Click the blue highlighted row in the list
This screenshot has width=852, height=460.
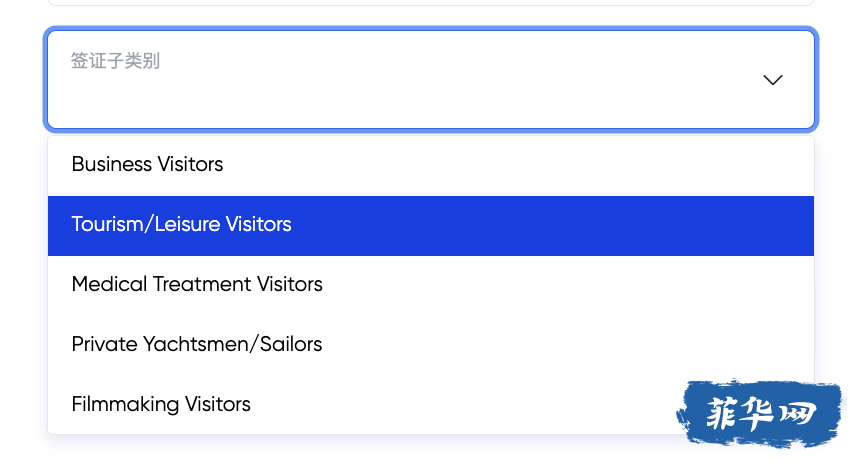click(x=431, y=225)
